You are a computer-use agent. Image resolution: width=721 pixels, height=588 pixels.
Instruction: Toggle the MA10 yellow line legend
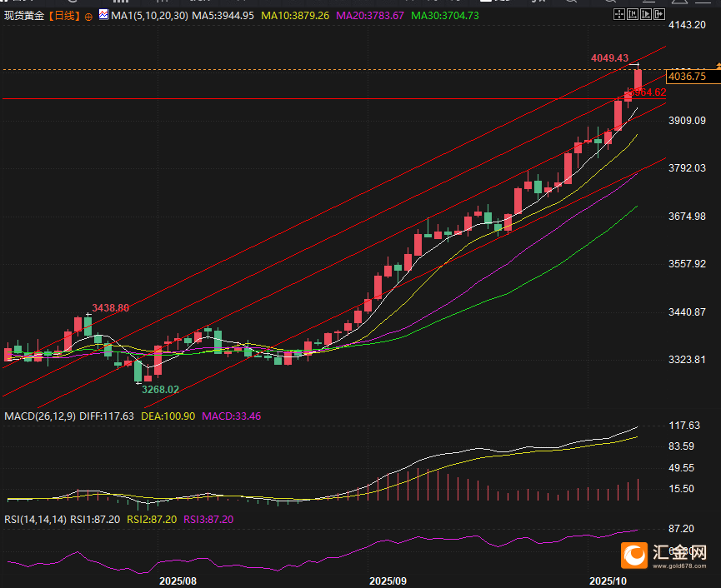click(x=295, y=16)
